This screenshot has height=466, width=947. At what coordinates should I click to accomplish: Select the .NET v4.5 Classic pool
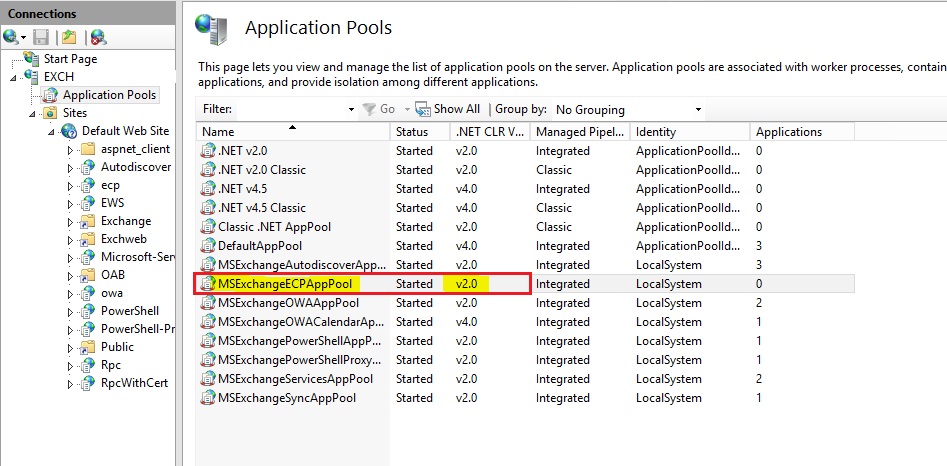(525, 208)
